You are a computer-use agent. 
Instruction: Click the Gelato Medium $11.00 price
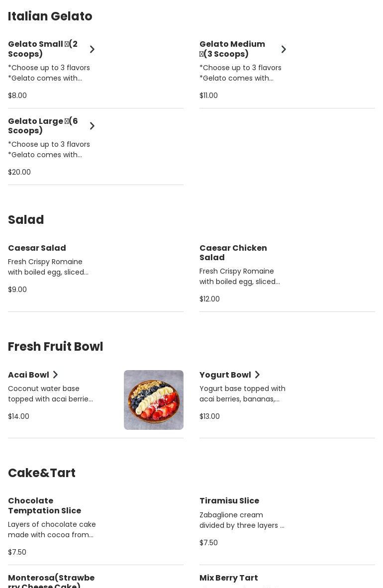point(208,96)
